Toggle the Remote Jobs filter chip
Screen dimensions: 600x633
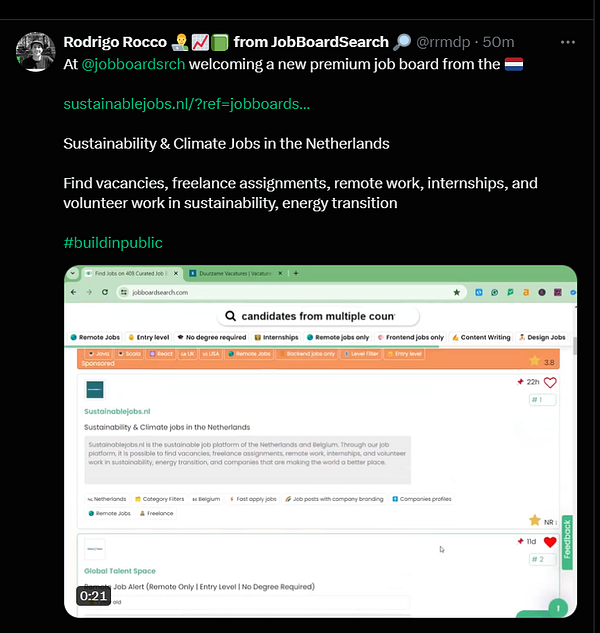(x=96, y=337)
